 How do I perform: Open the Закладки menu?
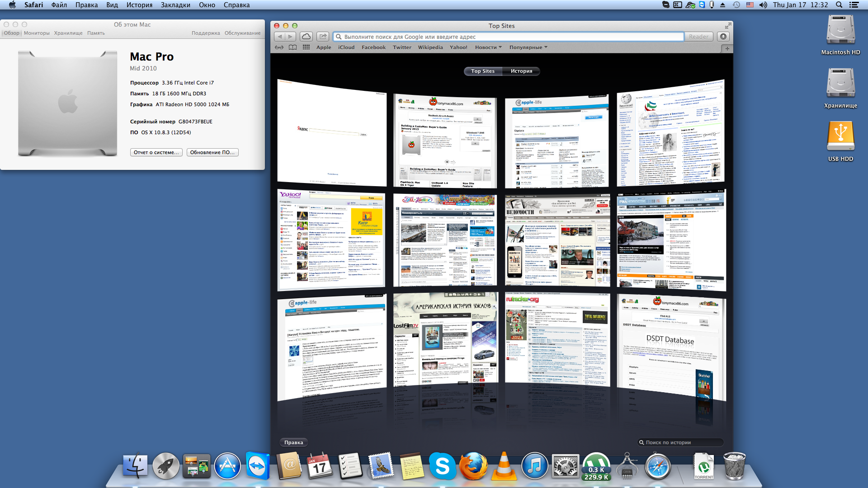(x=175, y=5)
